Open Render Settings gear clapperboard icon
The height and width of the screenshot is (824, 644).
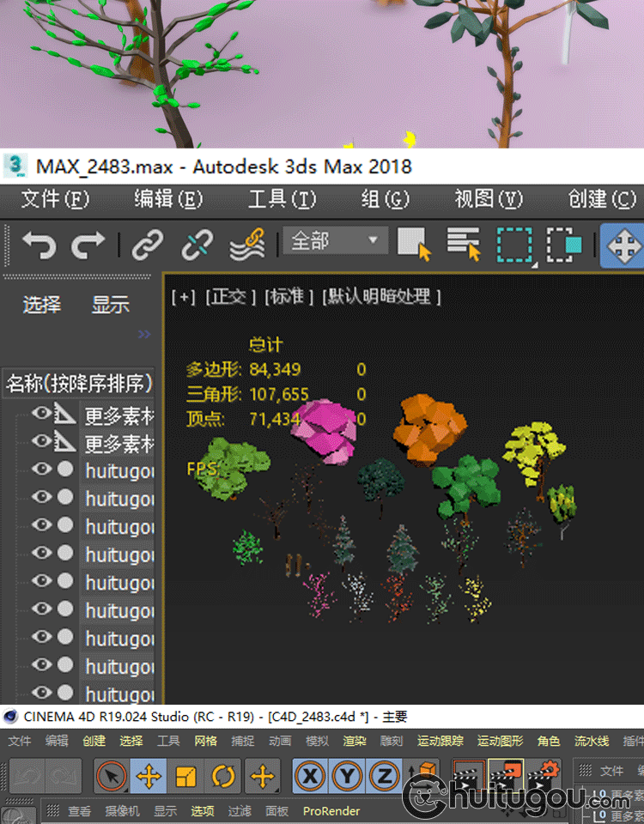(x=544, y=776)
